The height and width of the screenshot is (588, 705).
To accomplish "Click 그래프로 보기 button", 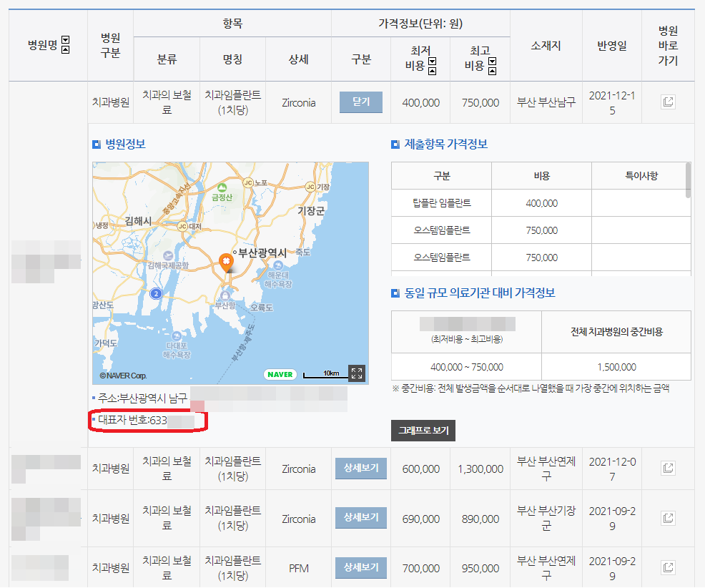I will pyautogui.click(x=423, y=431).
